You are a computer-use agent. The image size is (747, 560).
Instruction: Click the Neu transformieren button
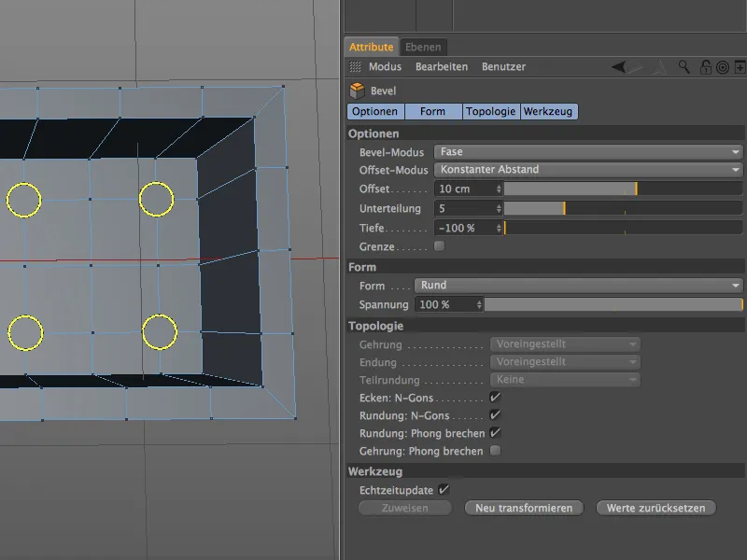pyautogui.click(x=524, y=508)
